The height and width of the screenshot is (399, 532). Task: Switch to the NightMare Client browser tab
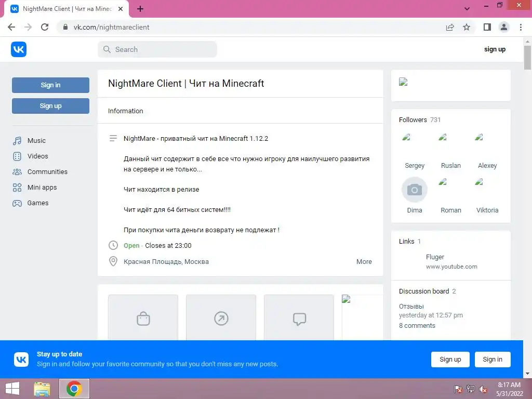click(66, 9)
